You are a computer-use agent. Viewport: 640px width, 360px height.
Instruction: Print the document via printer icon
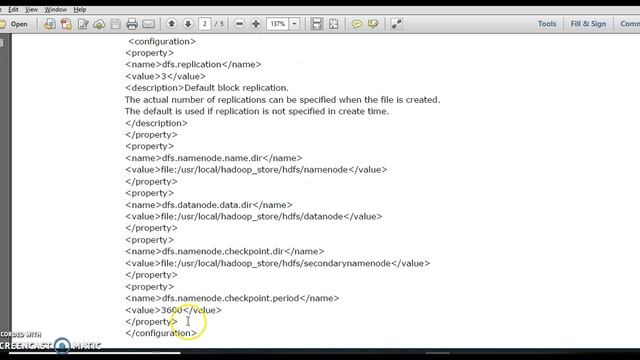[x=132, y=24]
